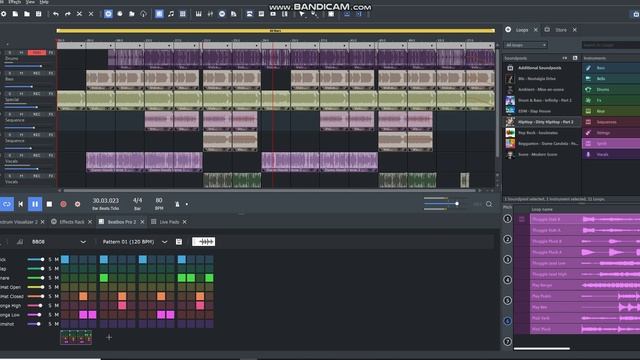Click the waveform button next to pattern save
640x360 pixels.
[203, 242]
